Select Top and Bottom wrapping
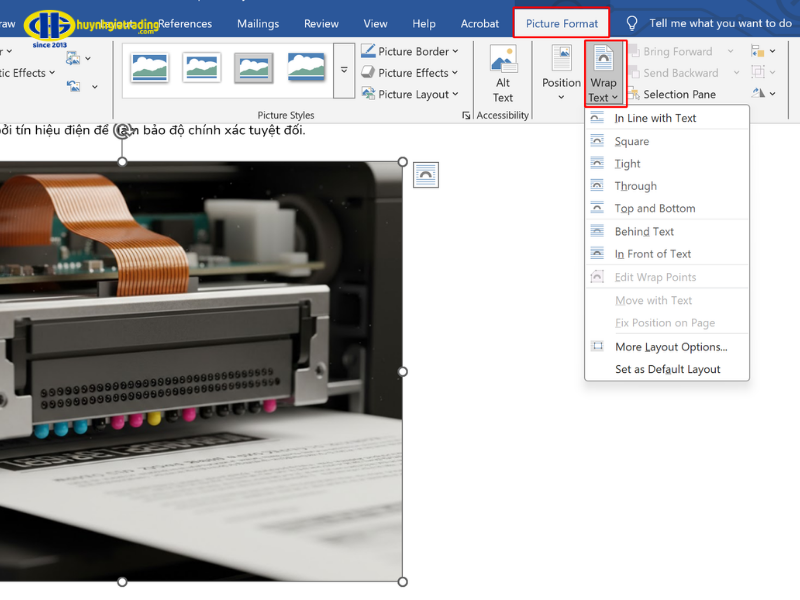The width and height of the screenshot is (800, 600). (655, 209)
